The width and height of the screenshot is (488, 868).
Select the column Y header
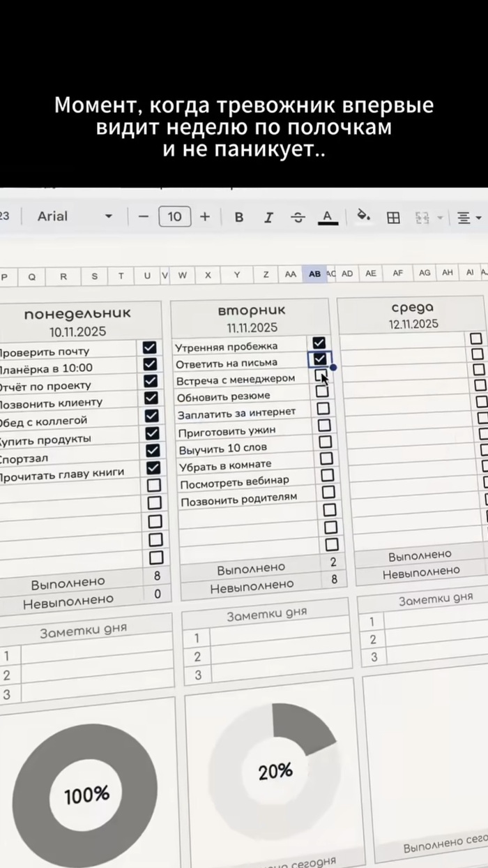point(237,274)
